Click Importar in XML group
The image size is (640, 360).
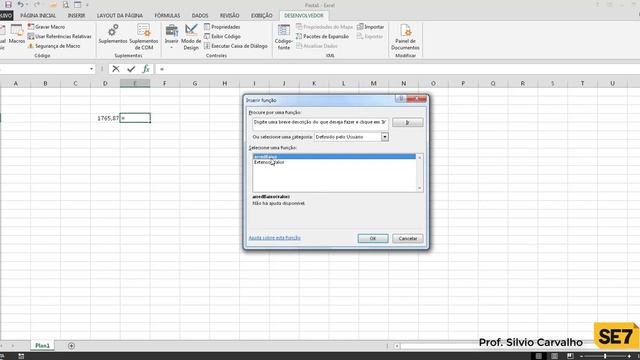click(x=370, y=27)
